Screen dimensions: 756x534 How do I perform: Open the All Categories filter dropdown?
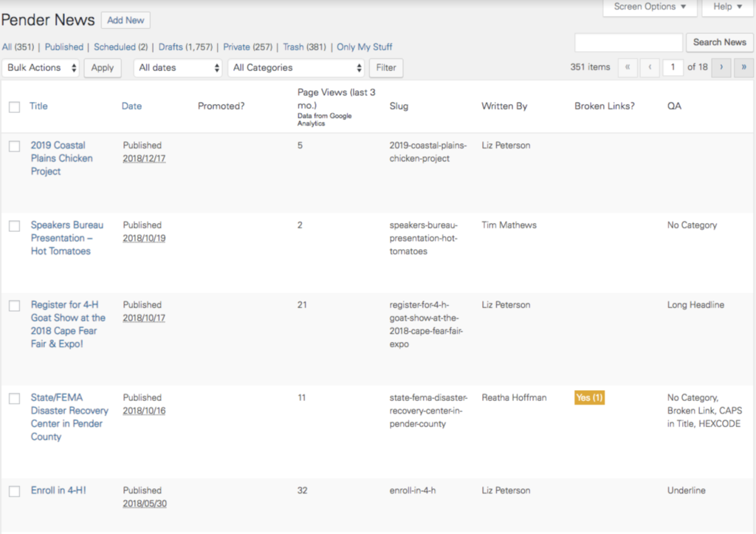pos(296,67)
